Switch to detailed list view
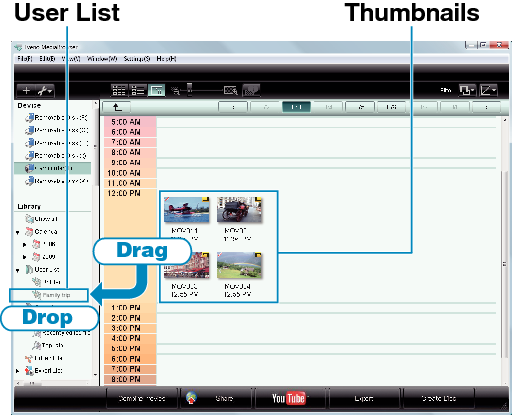This screenshot has width=512, height=415. click(137, 90)
